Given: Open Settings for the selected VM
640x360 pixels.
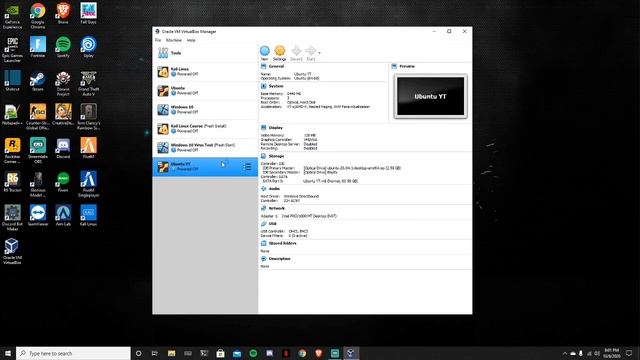Looking at the screenshot, I should 280,53.
